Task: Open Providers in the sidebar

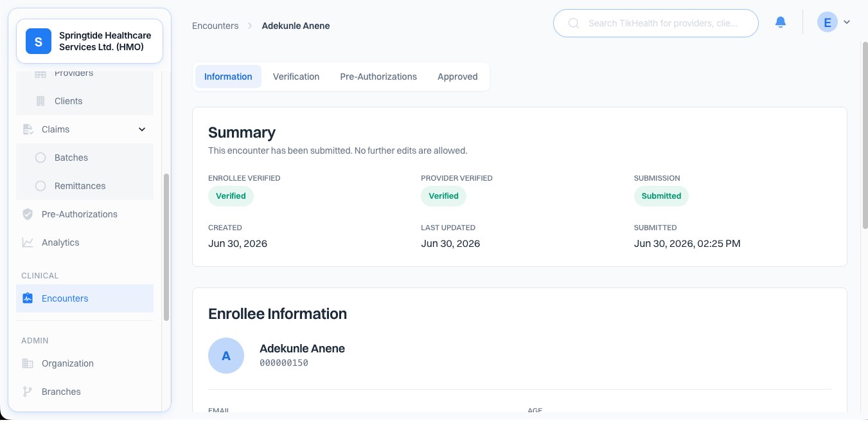Action: 85,75
